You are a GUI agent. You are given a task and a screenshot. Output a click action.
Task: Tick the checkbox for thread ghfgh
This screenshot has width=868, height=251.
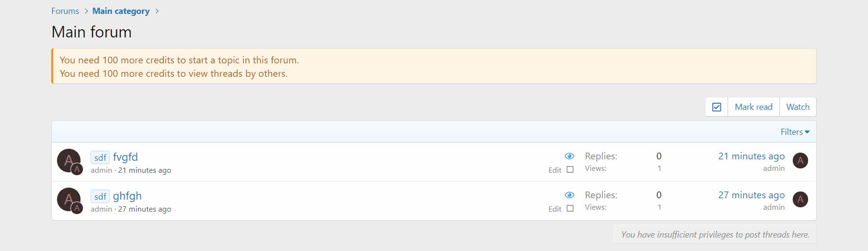(x=570, y=208)
